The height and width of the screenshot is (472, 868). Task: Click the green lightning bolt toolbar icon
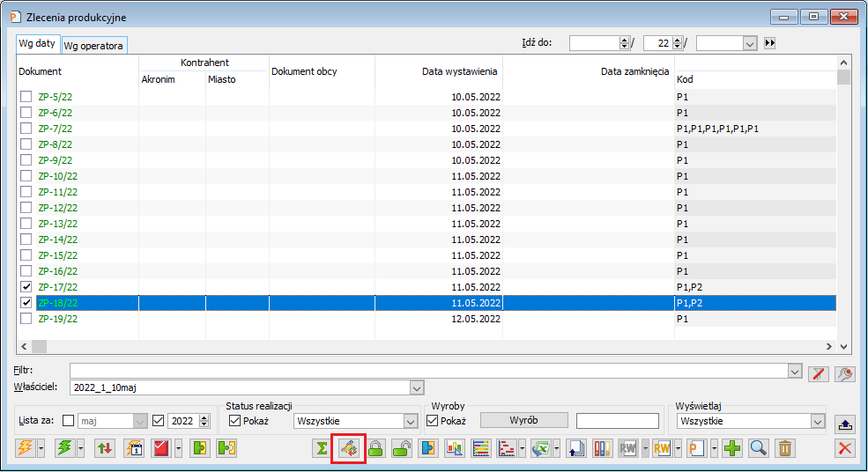(64, 447)
